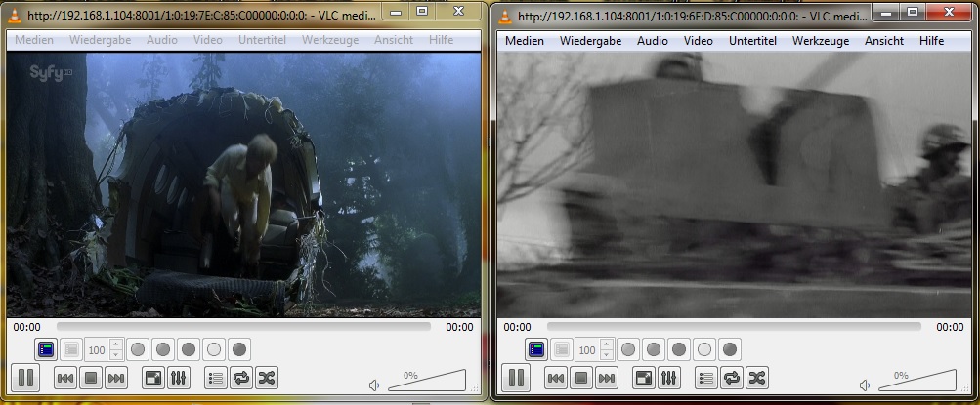Toggle fullscreen in the Syfy stream window
The width and height of the screenshot is (980, 405).
pyautogui.click(x=153, y=378)
